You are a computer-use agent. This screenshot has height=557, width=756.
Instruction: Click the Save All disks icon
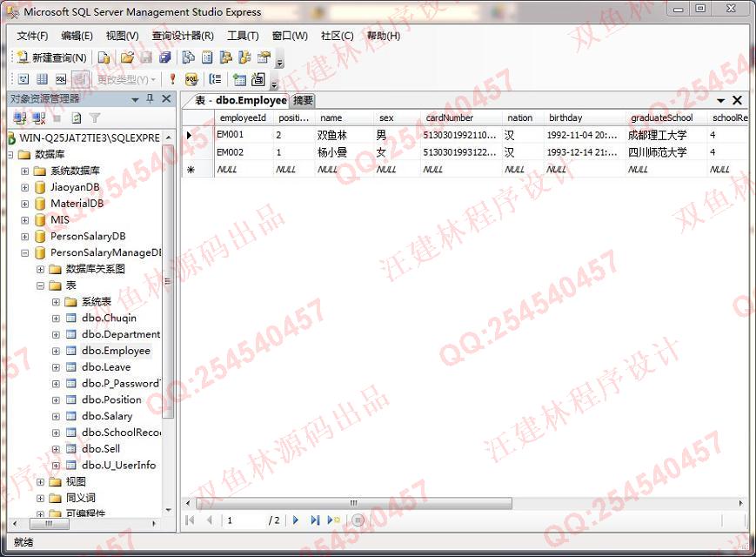coord(165,57)
